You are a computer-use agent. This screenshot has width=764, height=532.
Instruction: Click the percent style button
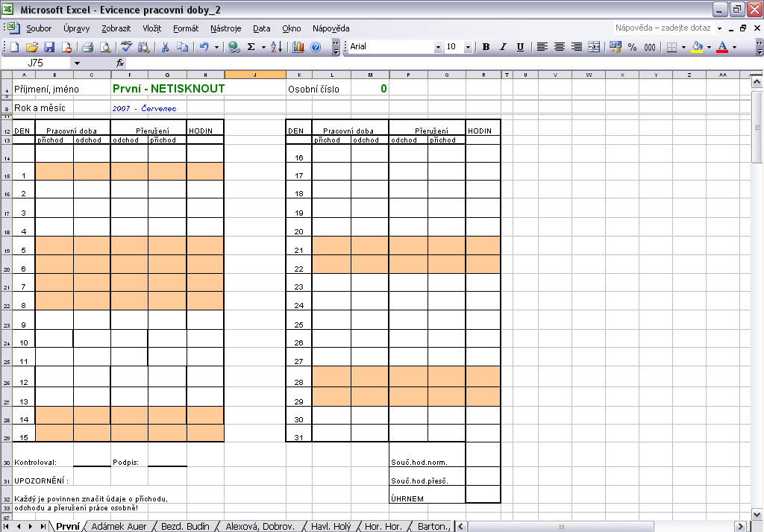(632, 47)
